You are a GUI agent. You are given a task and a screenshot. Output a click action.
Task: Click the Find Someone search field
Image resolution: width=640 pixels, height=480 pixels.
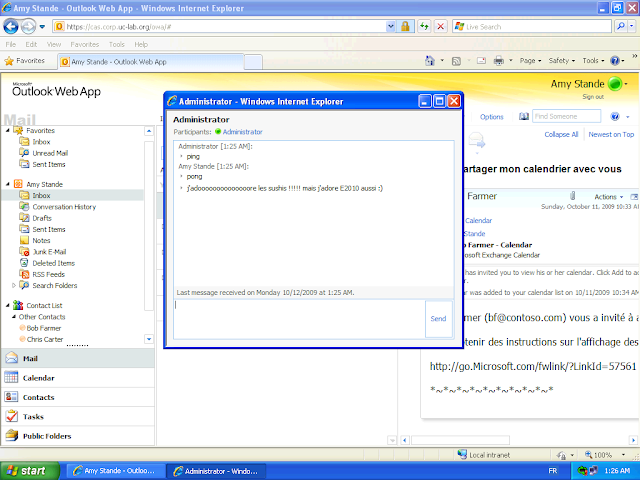tap(567, 116)
